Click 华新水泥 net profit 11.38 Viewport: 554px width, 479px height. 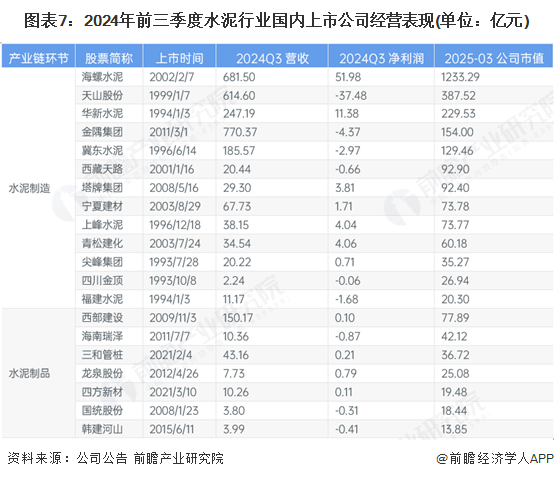(x=347, y=113)
